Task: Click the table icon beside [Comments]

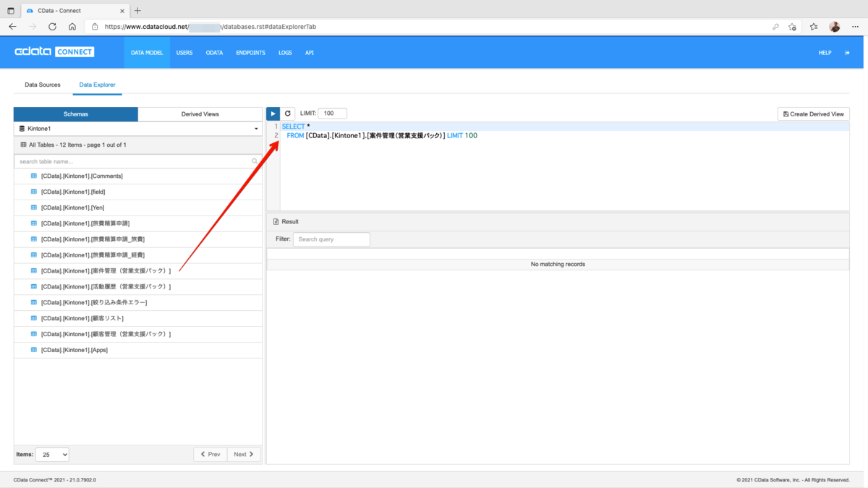Action: (34, 176)
